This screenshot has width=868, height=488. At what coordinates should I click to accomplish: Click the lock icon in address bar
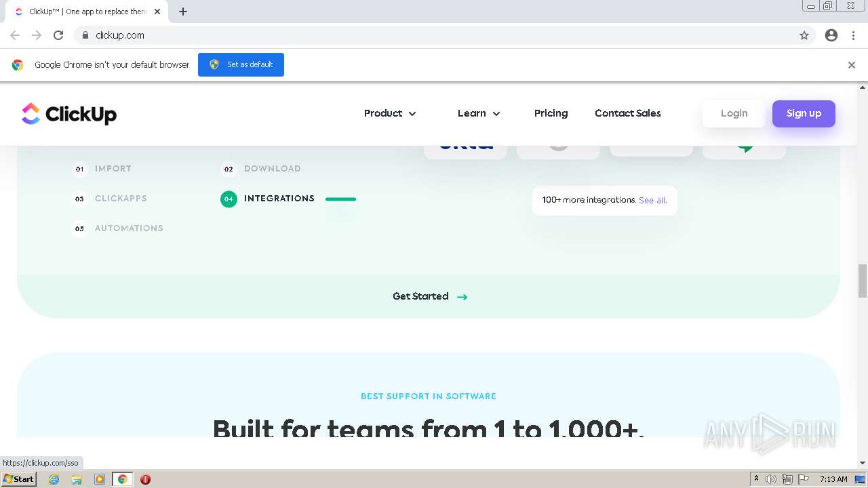click(x=85, y=35)
